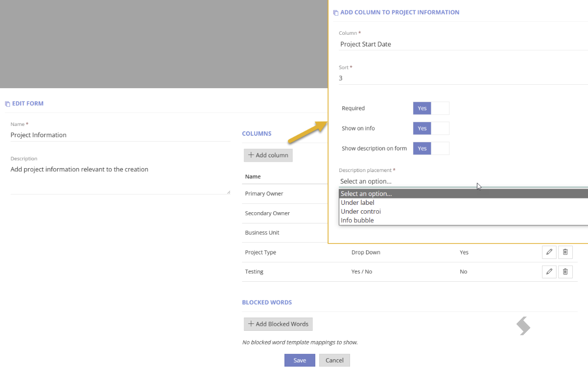
Task: Toggle the Required switch
Action: [431, 108]
